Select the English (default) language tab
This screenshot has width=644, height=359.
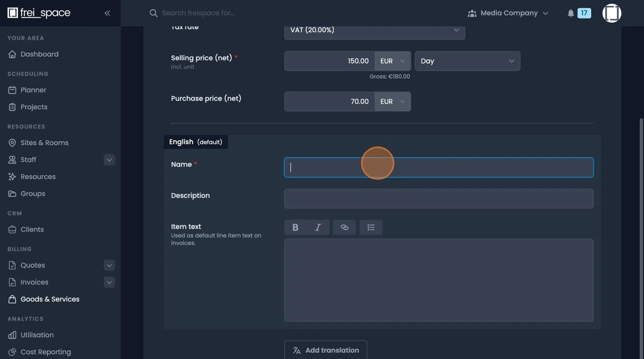[x=196, y=142]
